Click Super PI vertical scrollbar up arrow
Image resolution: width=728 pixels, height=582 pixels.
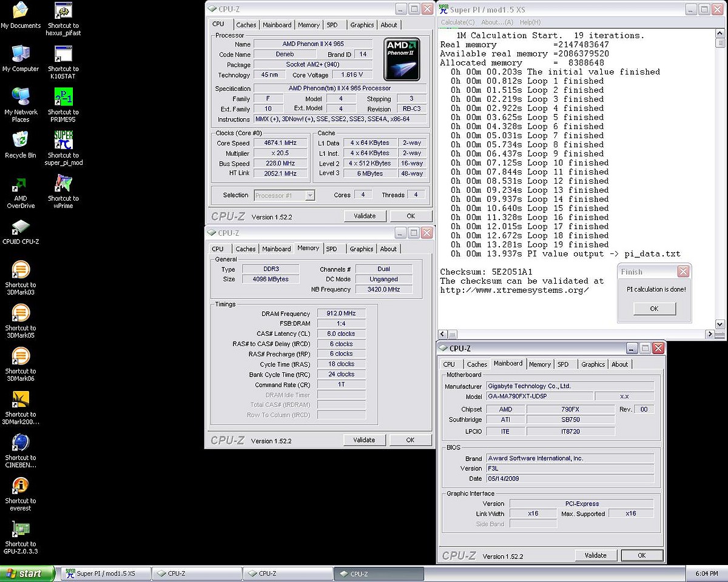point(720,34)
